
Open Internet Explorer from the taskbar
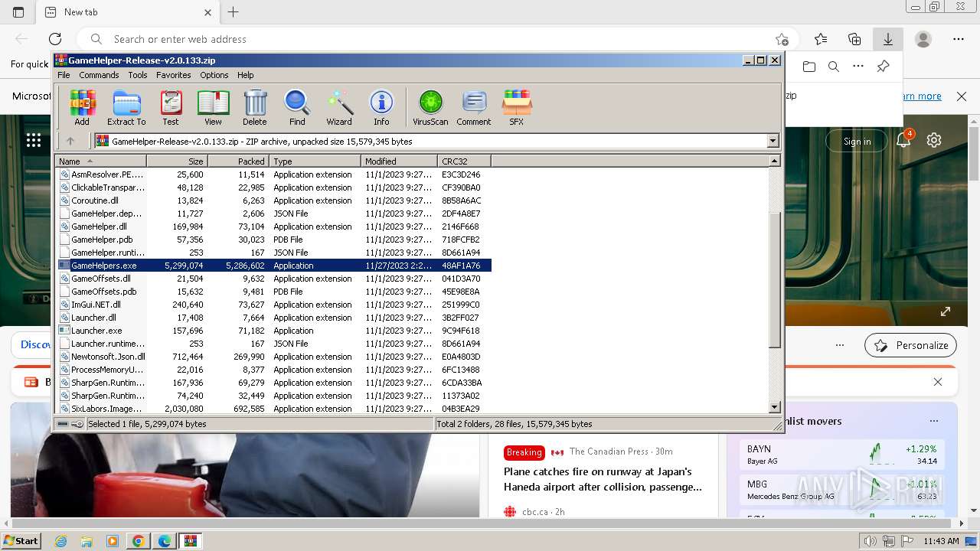pos(60,541)
